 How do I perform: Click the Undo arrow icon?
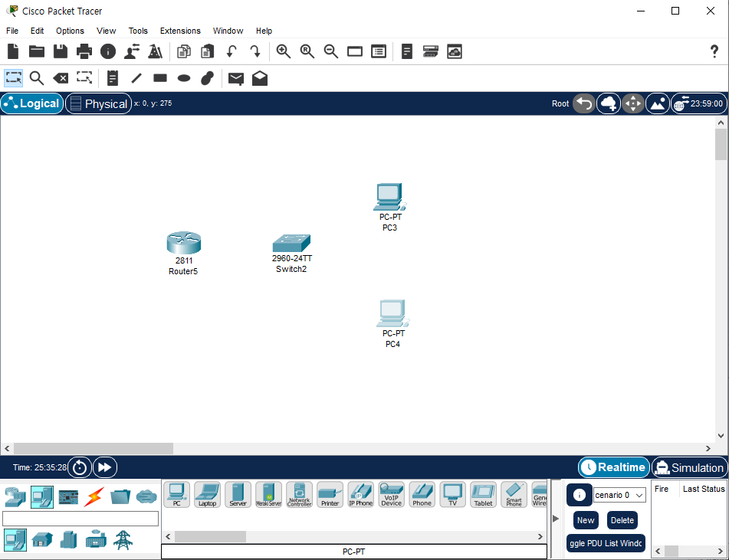pyautogui.click(x=231, y=51)
